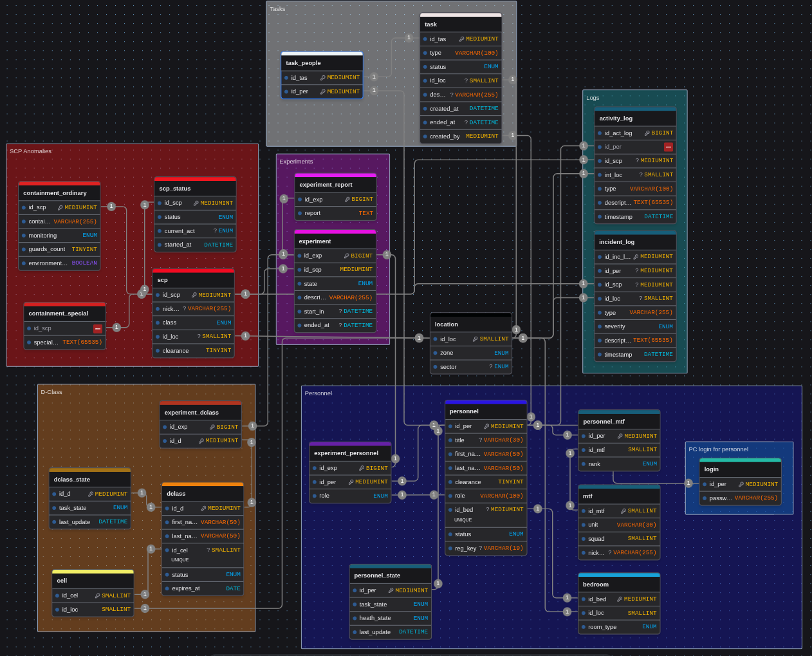
Task: Click the key icon in personnel_mtf id_per row
Action: pyautogui.click(x=620, y=436)
